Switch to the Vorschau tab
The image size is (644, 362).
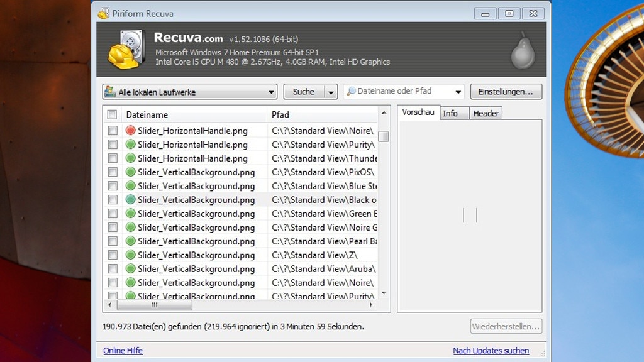pyautogui.click(x=418, y=112)
